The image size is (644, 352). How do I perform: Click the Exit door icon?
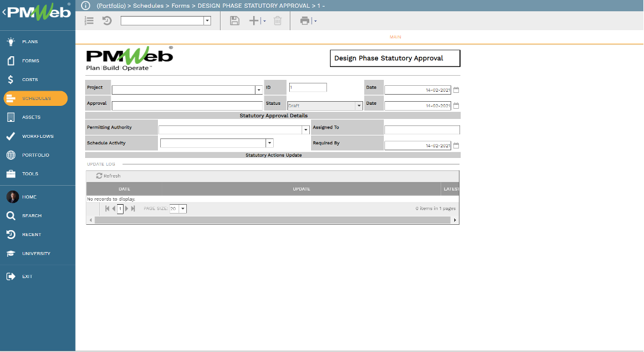11,276
